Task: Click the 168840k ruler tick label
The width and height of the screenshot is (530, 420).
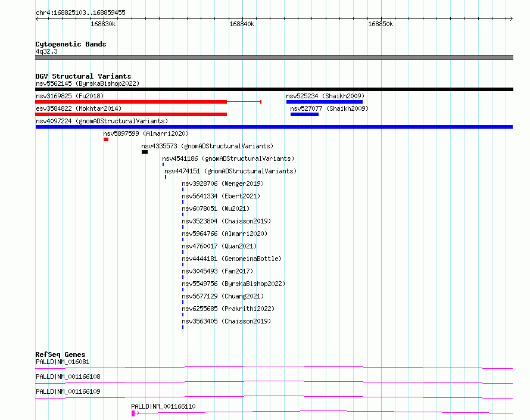Action: [242, 24]
